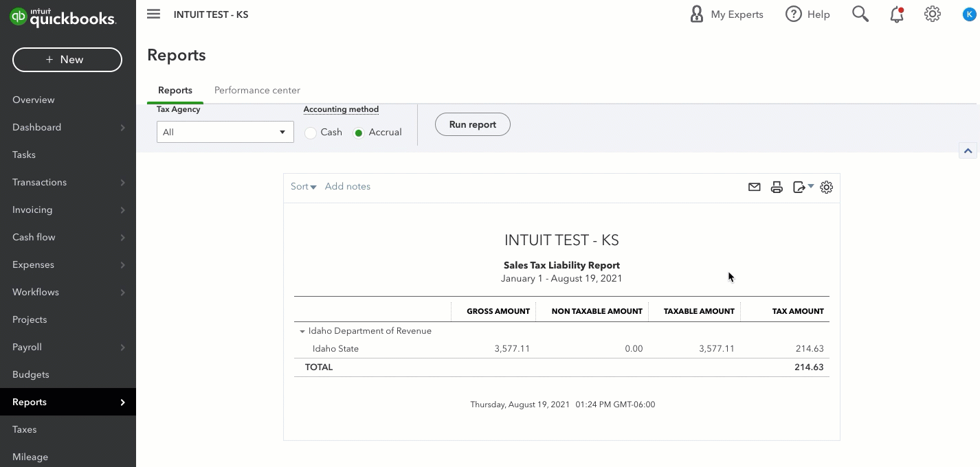
Task: Open the export format dropdown arrow
Action: tap(811, 187)
